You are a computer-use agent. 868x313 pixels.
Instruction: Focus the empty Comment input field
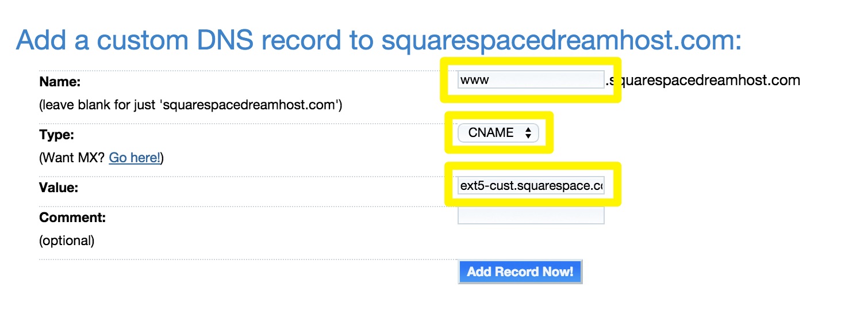[531, 216]
